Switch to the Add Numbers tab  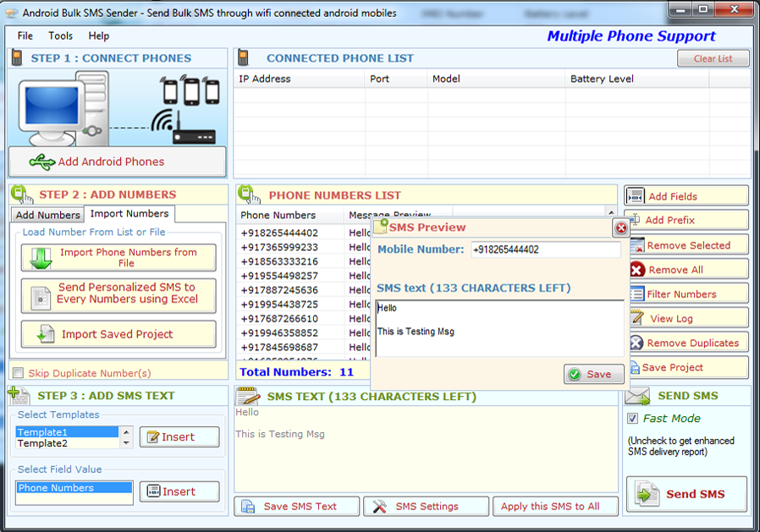click(47, 215)
